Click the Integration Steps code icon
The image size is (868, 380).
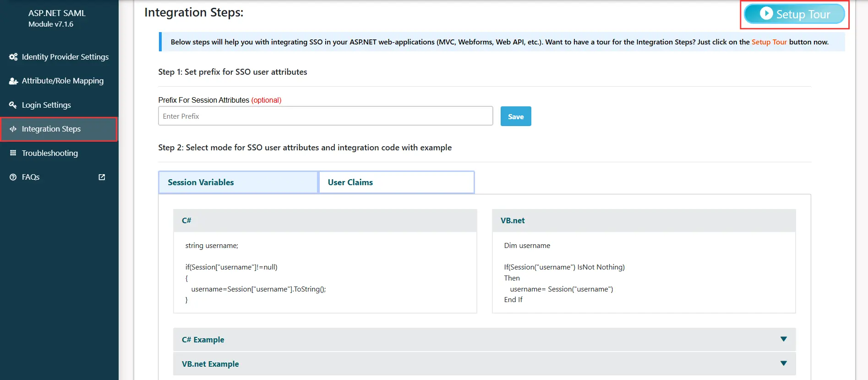pyautogui.click(x=13, y=129)
